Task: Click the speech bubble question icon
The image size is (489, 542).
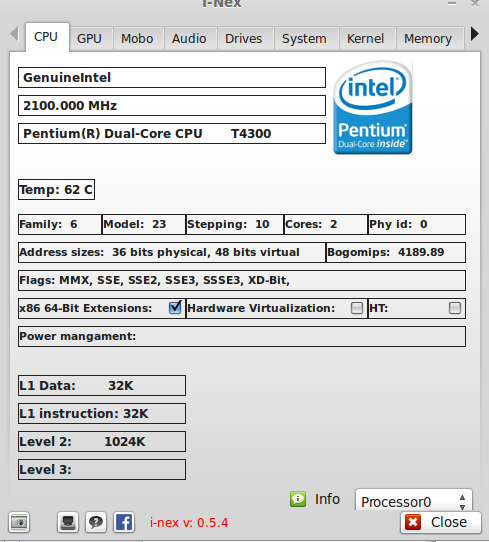Action: click(96, 522)
